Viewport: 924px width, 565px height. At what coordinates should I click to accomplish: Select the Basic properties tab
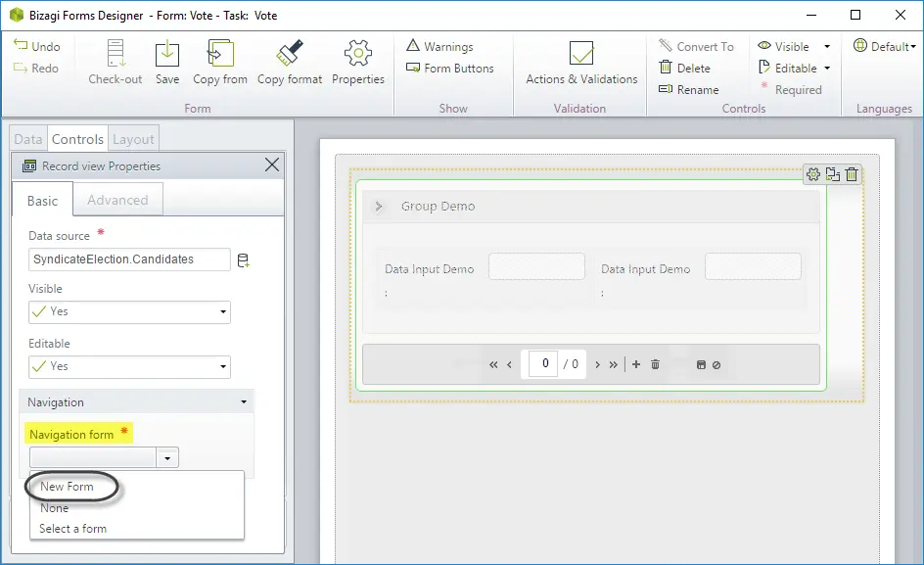[x=42, y=201]
